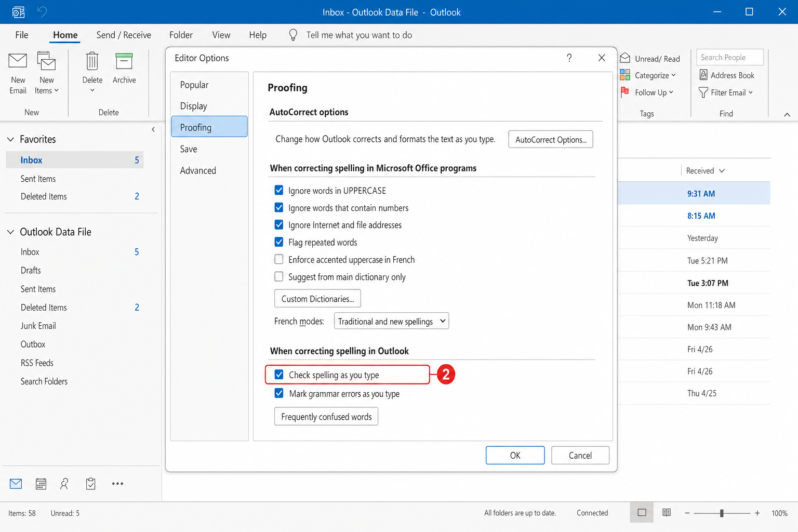Screen dimensions: 798x532
Task: Click the Frequently confused words button
Action: point(326,417)
